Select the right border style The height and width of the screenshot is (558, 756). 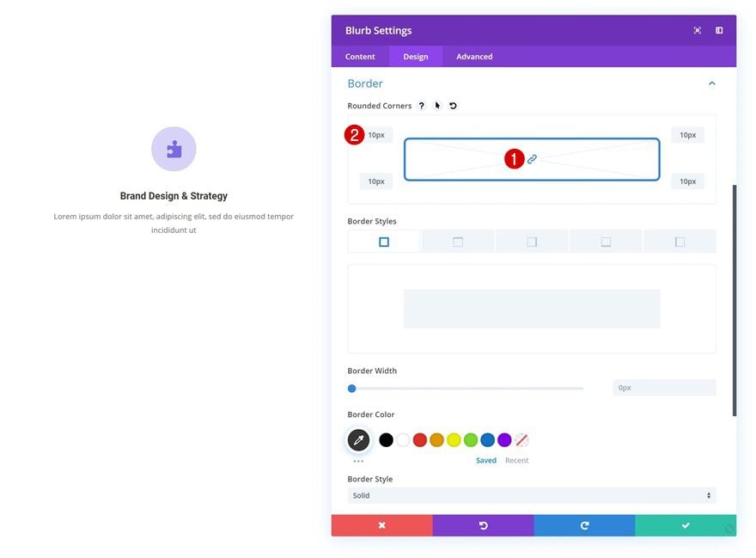(532, 242)
